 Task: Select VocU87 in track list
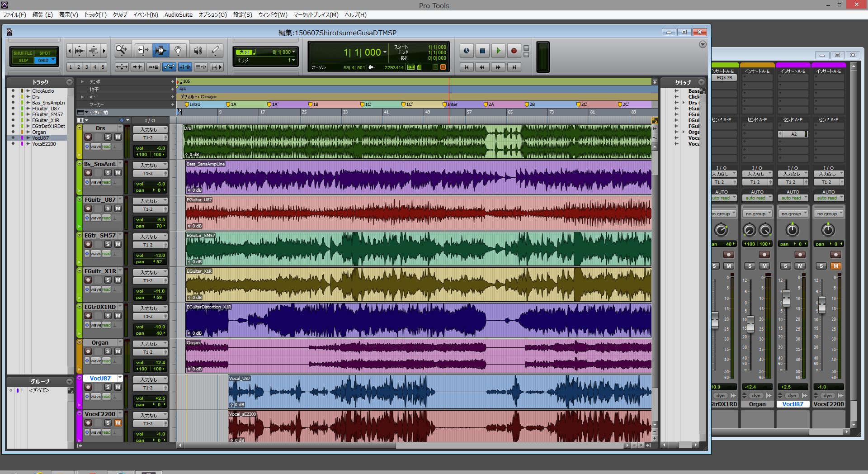pyautogui.click(x=40, y=138)
